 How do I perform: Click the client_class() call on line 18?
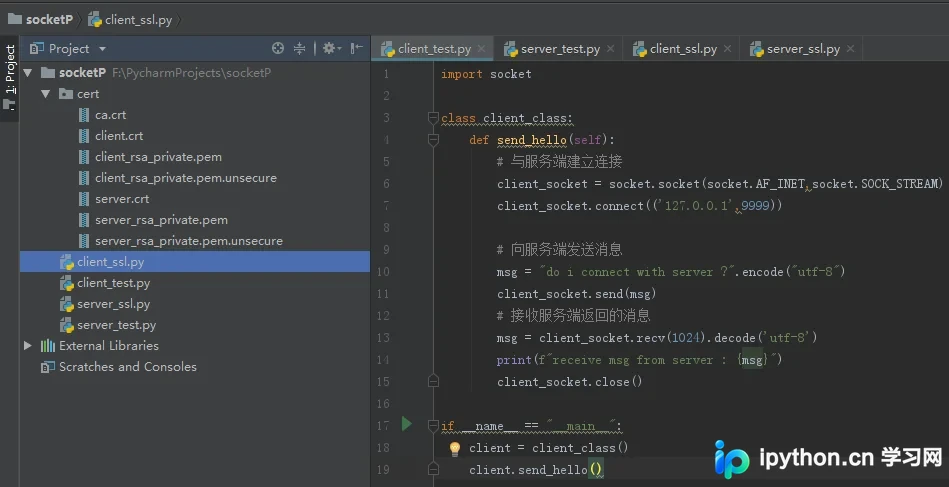(580, 448)
